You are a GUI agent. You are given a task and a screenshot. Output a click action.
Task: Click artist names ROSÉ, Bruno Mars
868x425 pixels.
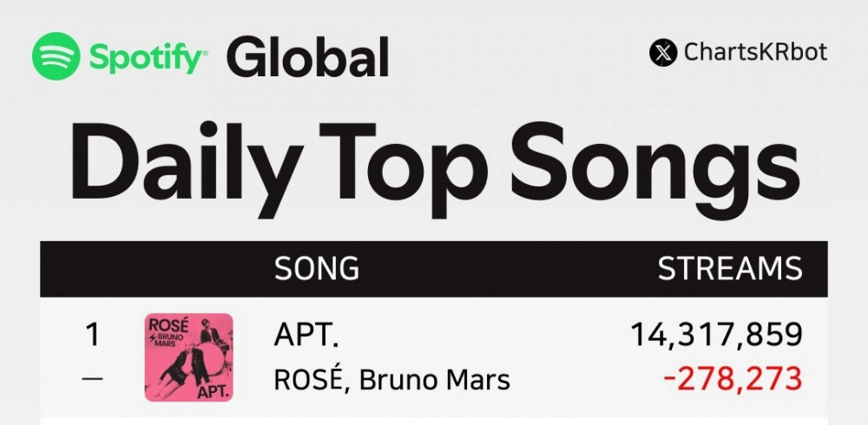pos(392,380)
